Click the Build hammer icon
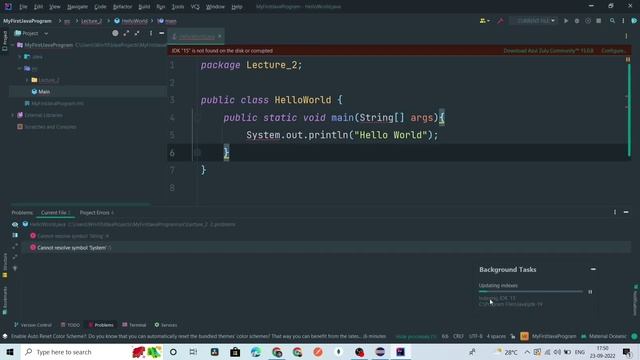This screenshot has height=360, width=640. pos(500,21)
